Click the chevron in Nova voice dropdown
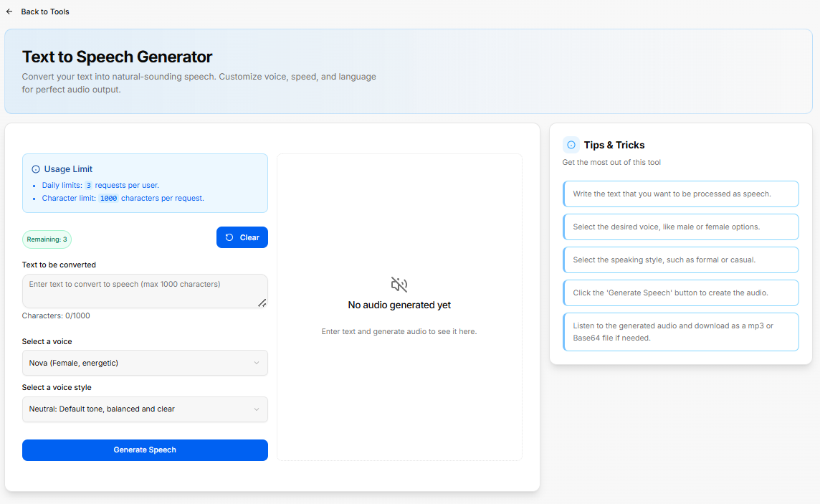 (x=257, y=363)
